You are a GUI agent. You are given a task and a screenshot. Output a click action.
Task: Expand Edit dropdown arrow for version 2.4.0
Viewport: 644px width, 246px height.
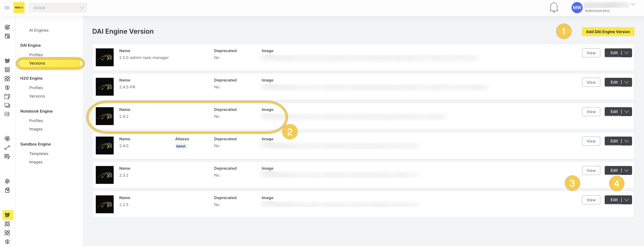click(x=626, y=141)
